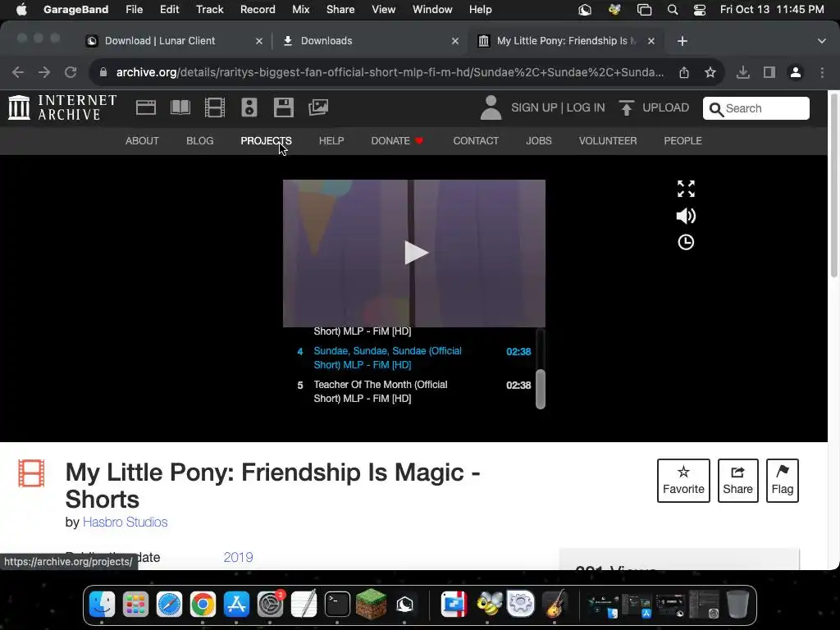Reload the current page

pyautogui.click(x=71, y=72)
